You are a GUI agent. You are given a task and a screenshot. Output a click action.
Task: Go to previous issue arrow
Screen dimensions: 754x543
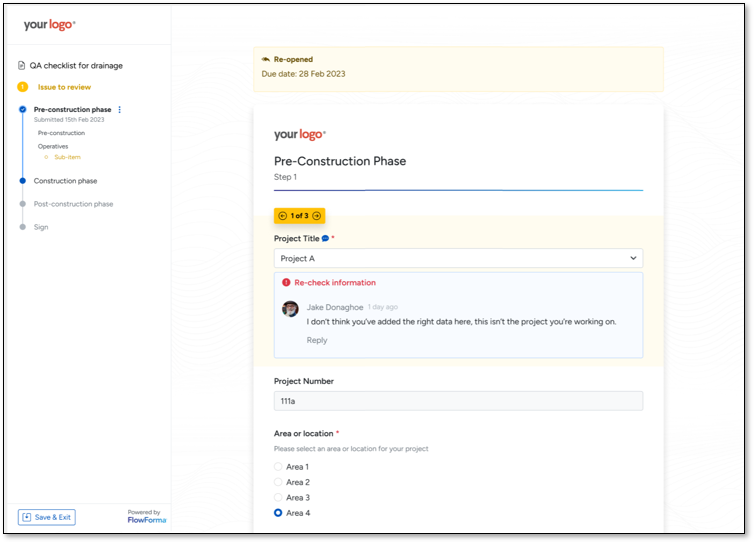point(283,216)
